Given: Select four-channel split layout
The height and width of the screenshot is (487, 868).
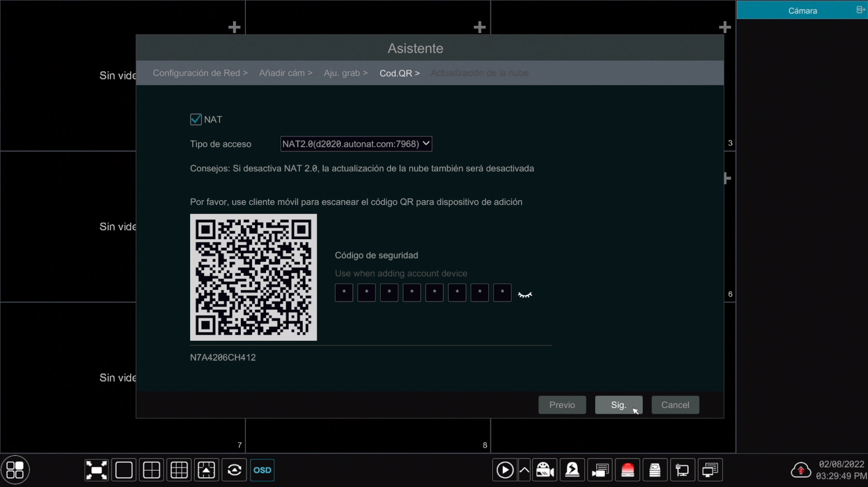Looking at the screenshot, I should tap(151, 470).
